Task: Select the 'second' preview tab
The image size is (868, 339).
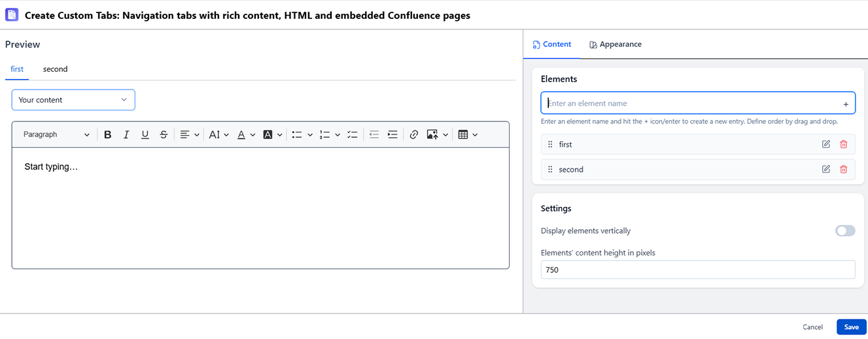Action: click(56, 69)
